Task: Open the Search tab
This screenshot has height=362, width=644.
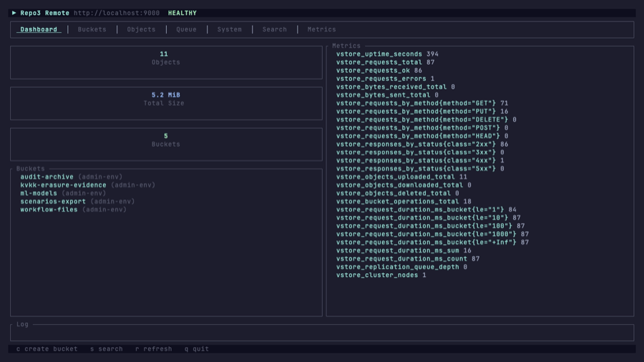Action: tap(275, 29)
